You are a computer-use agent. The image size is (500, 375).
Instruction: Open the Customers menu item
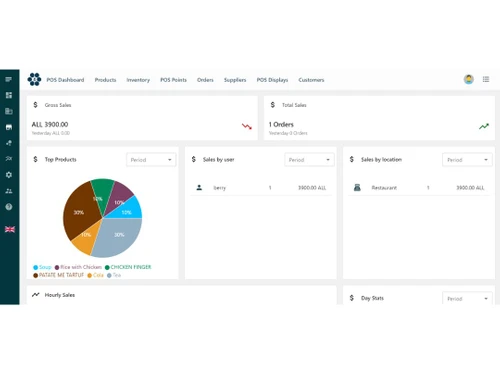(311, 80)
